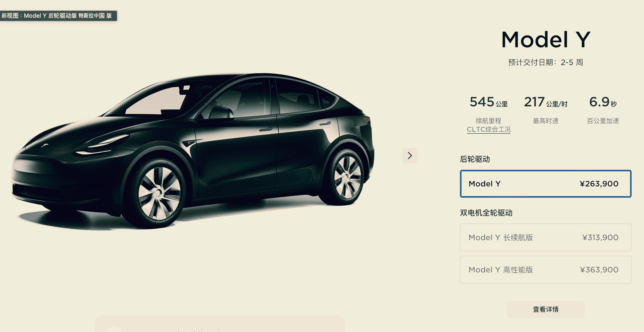The width and height of the screenshot is (644, 332).
Task: Click the 545 公里 range figure
Action: pos(489,102)
